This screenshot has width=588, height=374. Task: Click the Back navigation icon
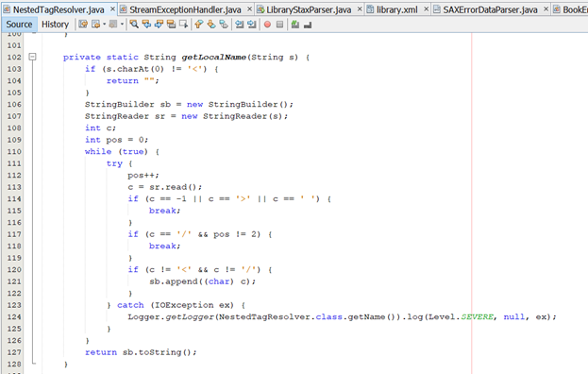click(96, 25)
